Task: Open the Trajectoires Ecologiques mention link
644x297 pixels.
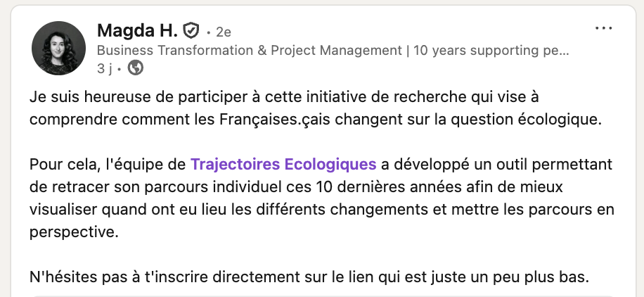Action: point(283,165)
